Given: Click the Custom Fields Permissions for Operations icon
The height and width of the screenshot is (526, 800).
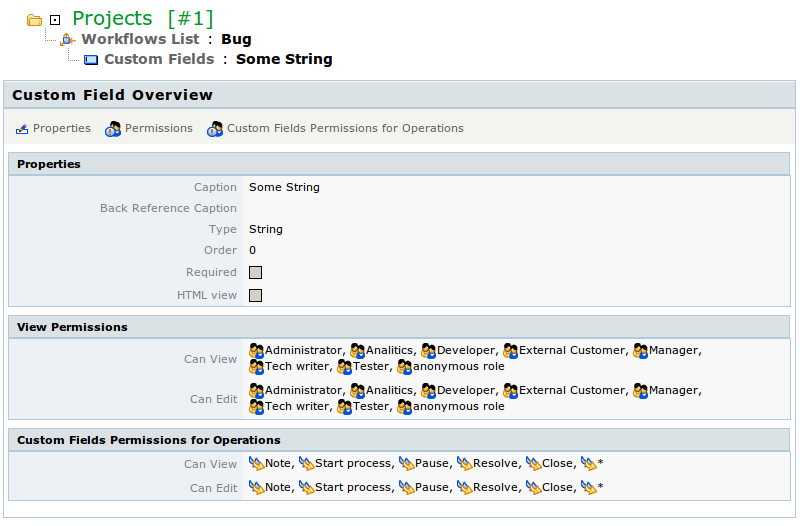Looking at the screenshot, I should click(x=215, y=129).
